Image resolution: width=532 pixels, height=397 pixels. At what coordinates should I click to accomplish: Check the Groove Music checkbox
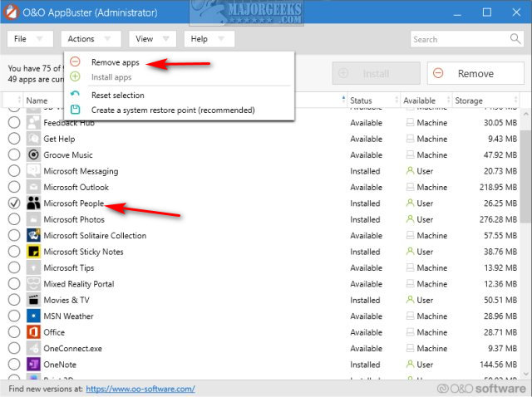coord(14,154)
